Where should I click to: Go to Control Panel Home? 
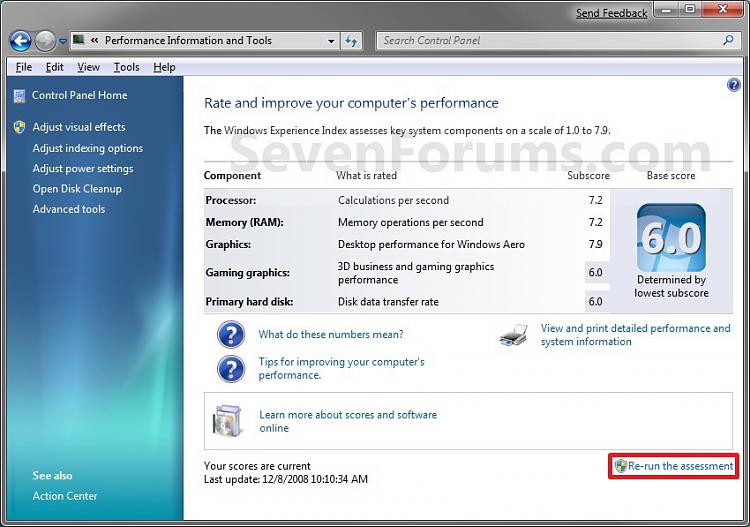pos(79,95)
